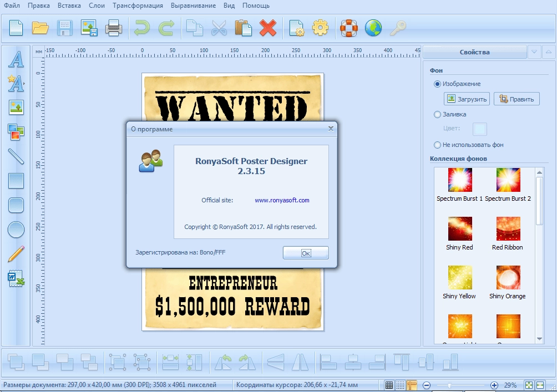The width and height of the screenshot is (557, 392).
Task: Open Свойства panel dropdown arrow
Action: click(534, 52)
